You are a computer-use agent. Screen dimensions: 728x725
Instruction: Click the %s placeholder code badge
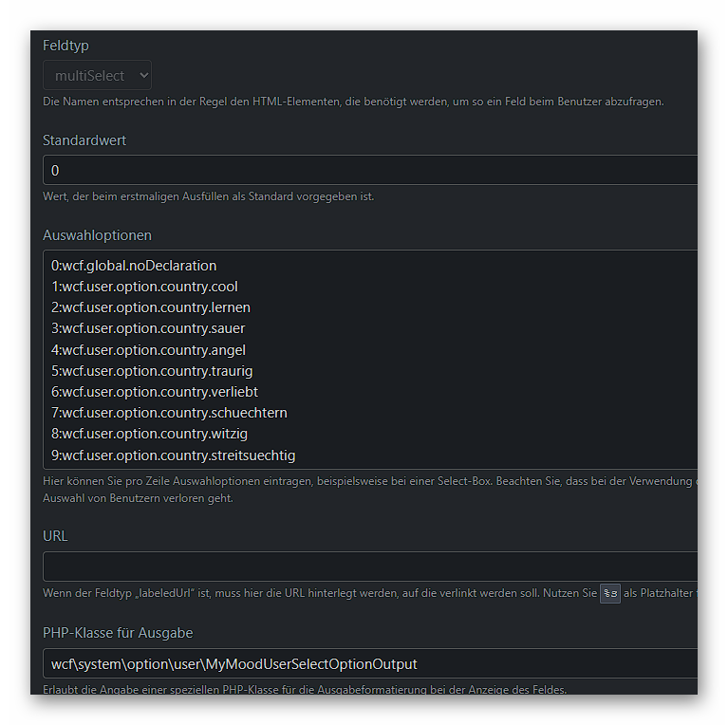(x=610, y=594)
